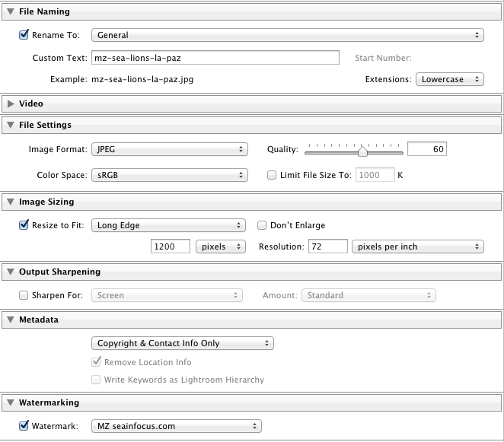Collapse the Image Sizing section
Viewport: 504px width, 442px height.
coord(10,202)
